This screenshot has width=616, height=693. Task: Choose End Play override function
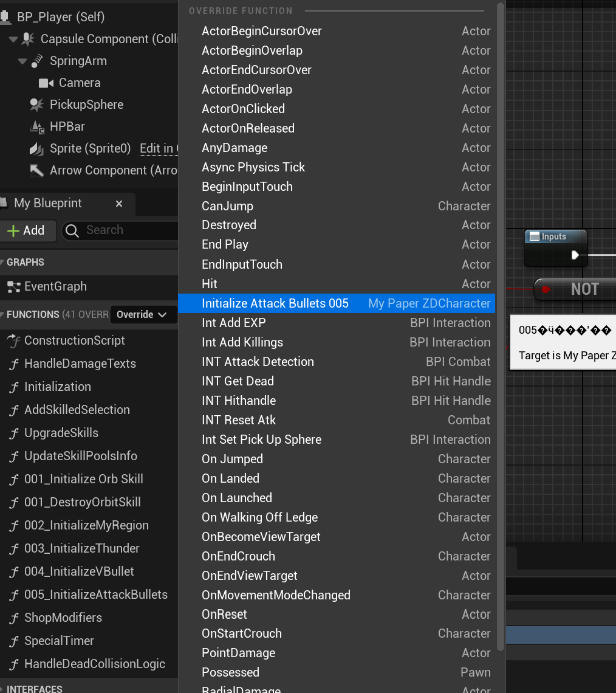337,244
